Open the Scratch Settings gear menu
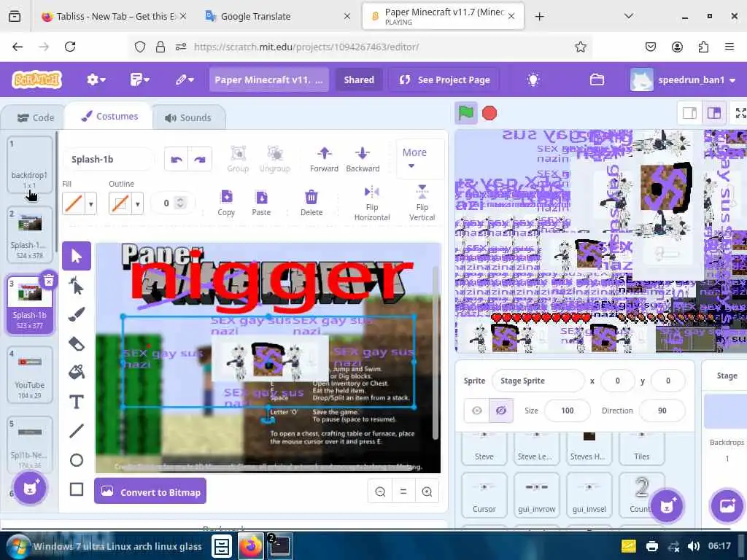This screenshot has height=560, width=747. [x=96, y=79]
